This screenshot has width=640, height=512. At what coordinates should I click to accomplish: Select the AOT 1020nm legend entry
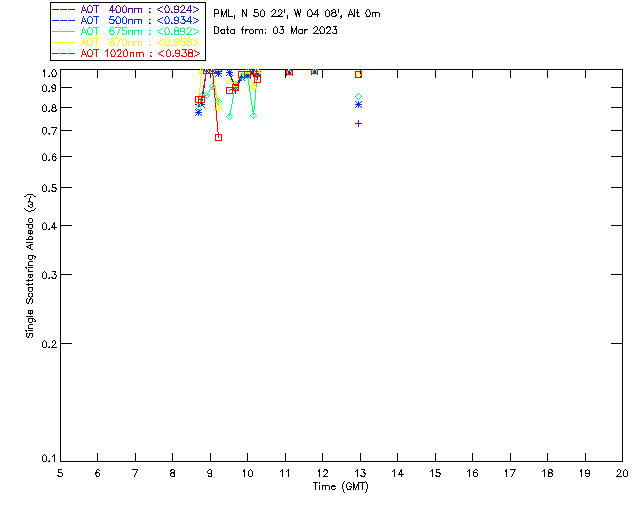[x=126, y=53]
